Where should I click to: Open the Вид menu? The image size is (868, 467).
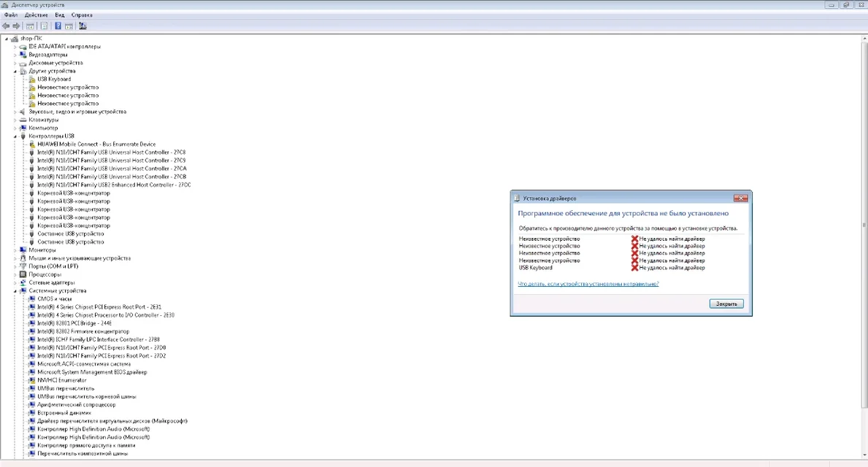tap(59, 15)
